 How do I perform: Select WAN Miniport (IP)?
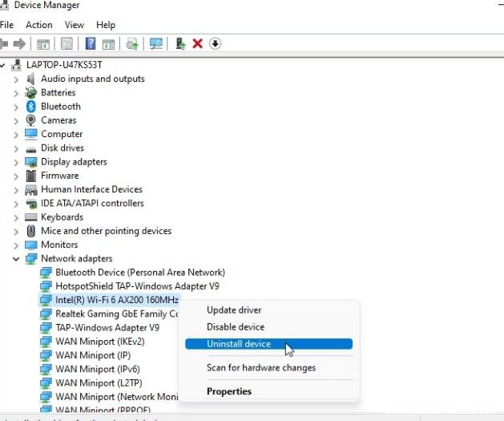(93, 355)
